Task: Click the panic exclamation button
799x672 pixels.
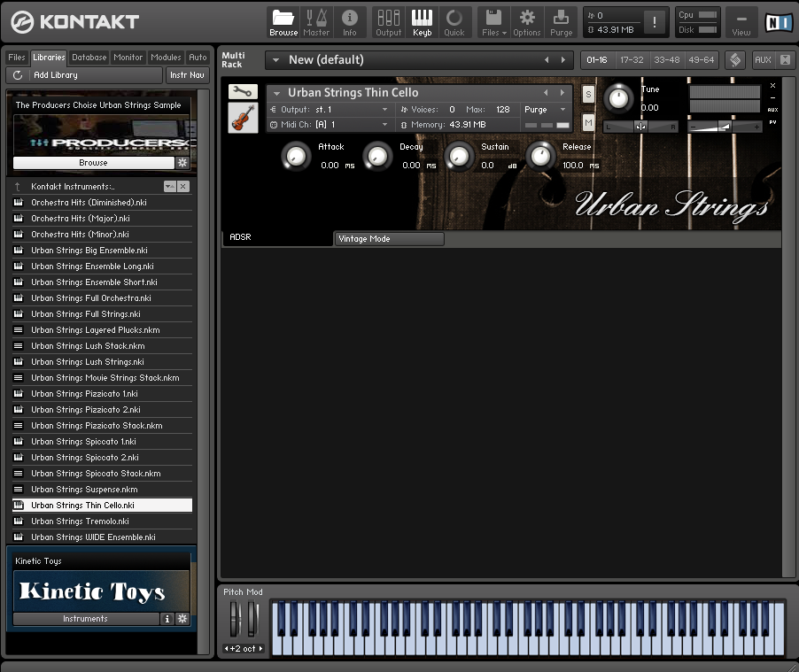Action: point(655,22)
